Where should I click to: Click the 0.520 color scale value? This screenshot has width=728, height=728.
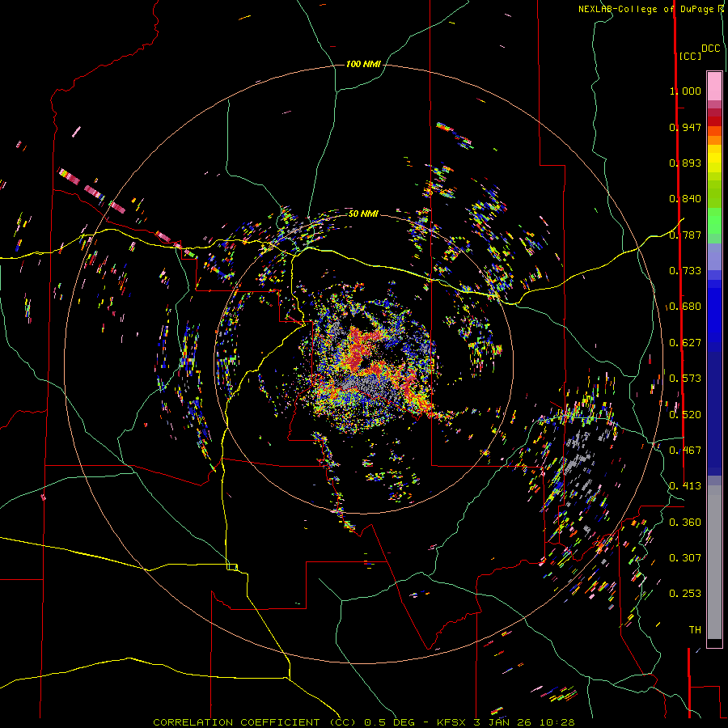(x=685, y=415)
